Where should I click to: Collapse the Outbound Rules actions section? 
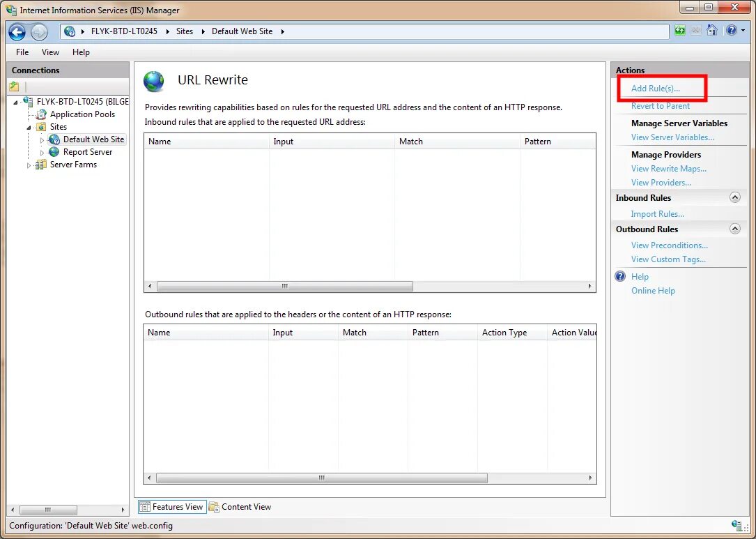735,229
